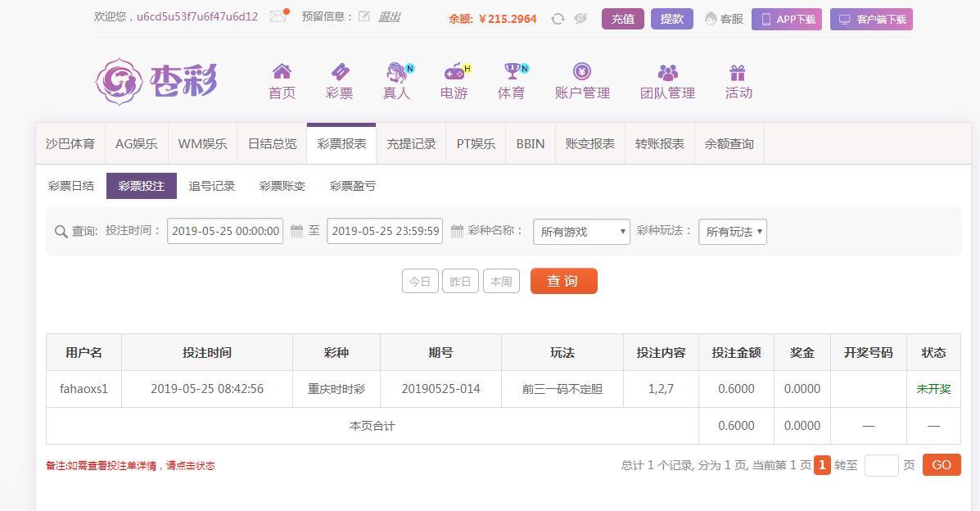The image size is (980, 511).
Task: Open the end-date calendar picker icon
Action: [x=457, y=231]
